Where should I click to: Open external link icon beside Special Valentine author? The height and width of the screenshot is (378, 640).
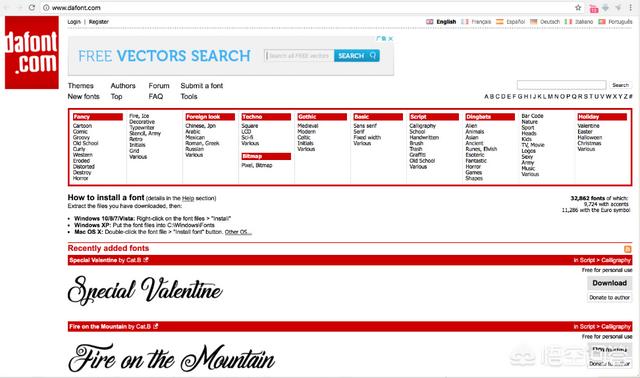pos(146,260)
